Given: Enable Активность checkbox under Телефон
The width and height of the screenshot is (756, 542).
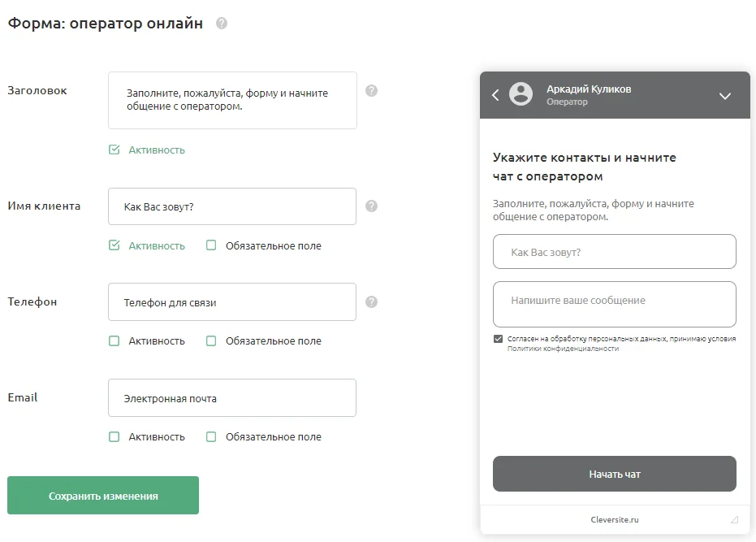Looking at the screenshot, I should (x=114, y=341).
